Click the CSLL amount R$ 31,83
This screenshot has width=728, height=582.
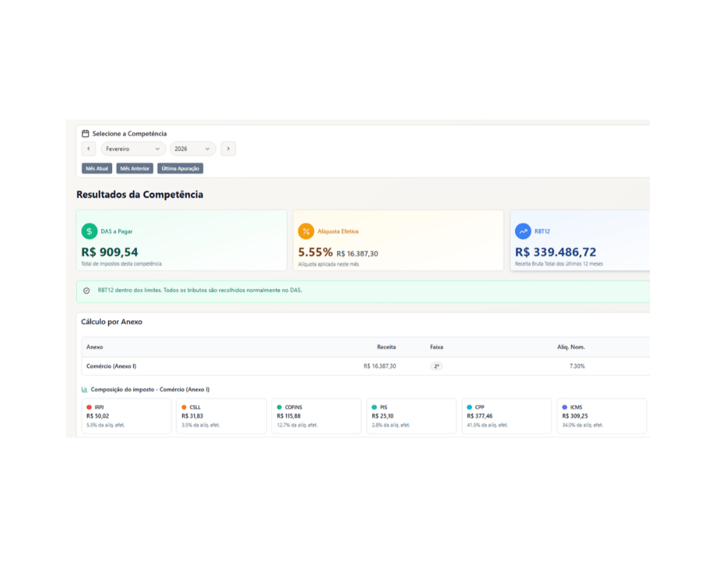coord(192,416)
